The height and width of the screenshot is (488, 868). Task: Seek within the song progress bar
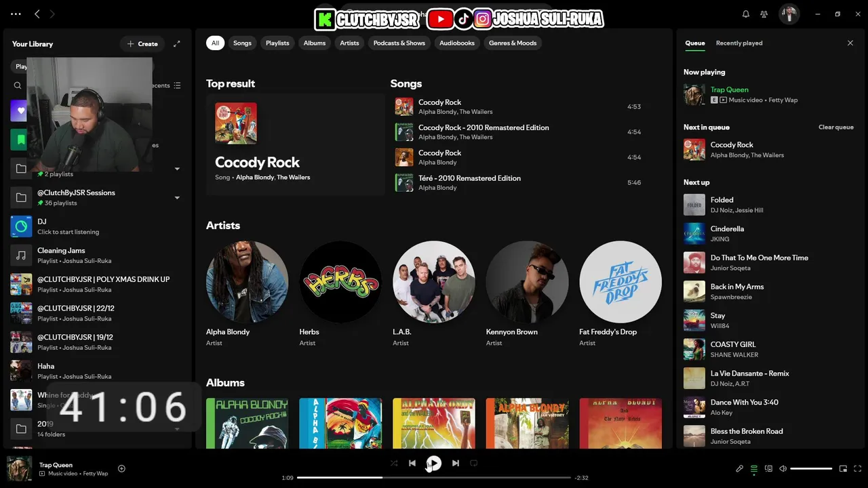coord(434,478)
